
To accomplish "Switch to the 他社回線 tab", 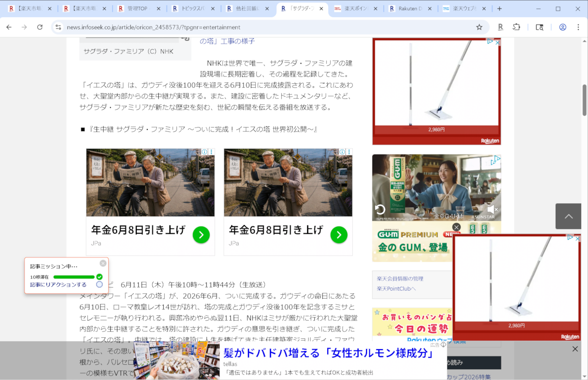I will click(247, 8).
